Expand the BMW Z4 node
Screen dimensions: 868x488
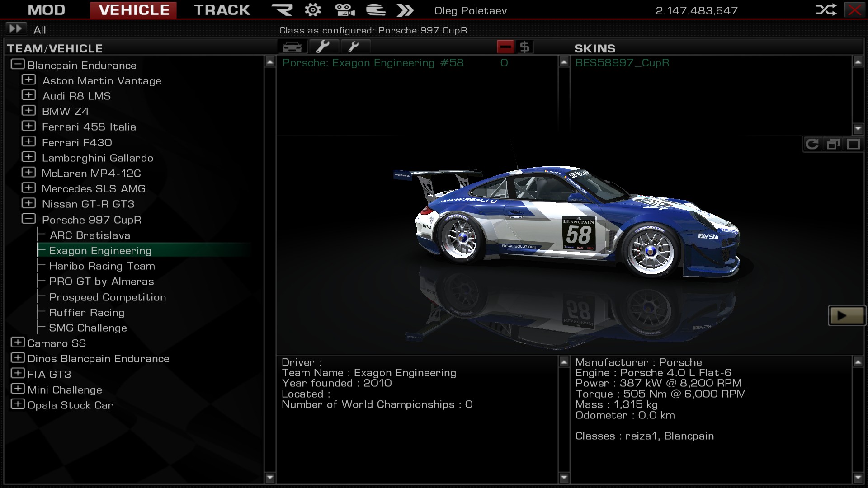coord(28,110)
